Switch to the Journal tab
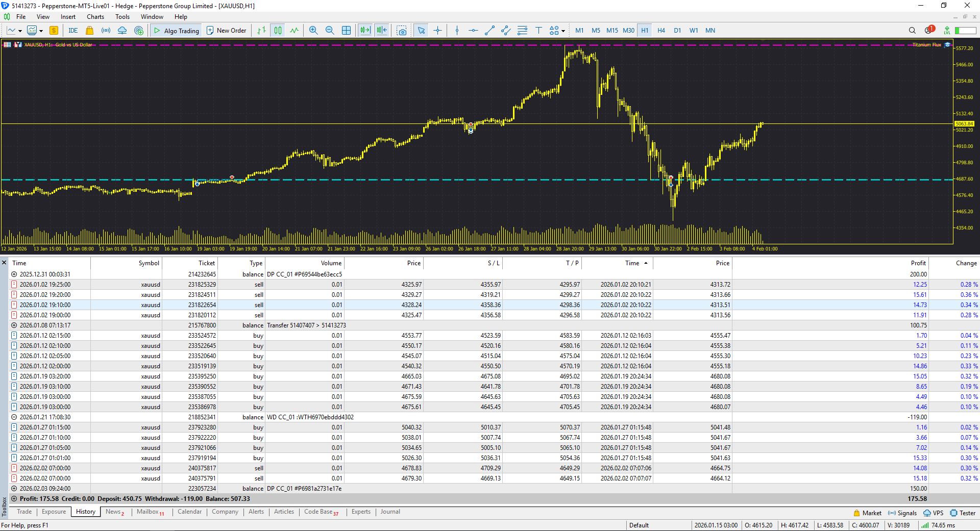Image resolution: width=980 pixels, height=531 pixels. pos(390,512)
